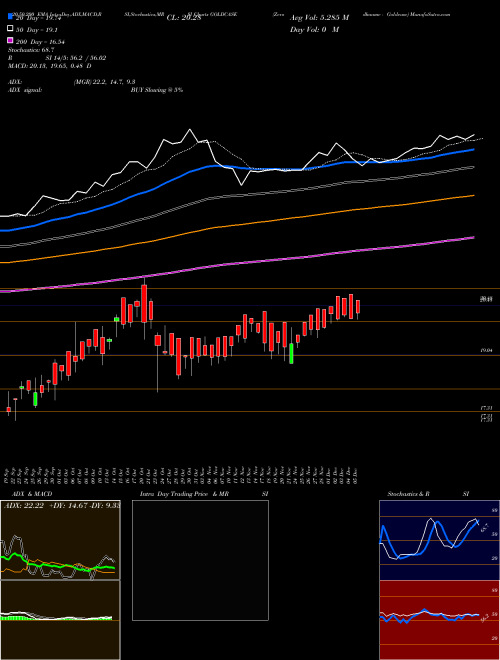500x660 pixels.
Task: Click the thick blue 20 day EMA line
Action: tap(237, 168)
